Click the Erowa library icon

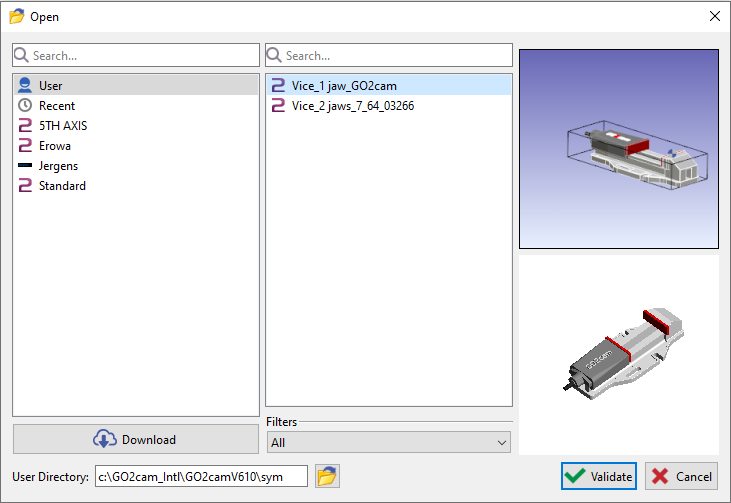point(25,146)
